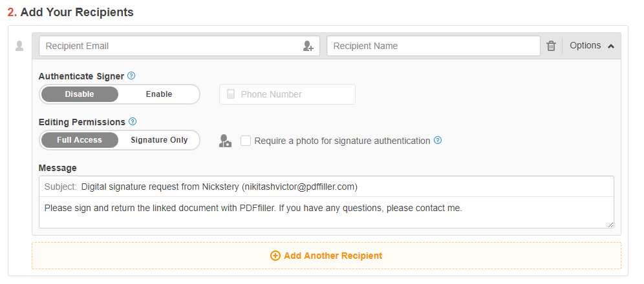Focus the Recipient Name field

point(433,46)
